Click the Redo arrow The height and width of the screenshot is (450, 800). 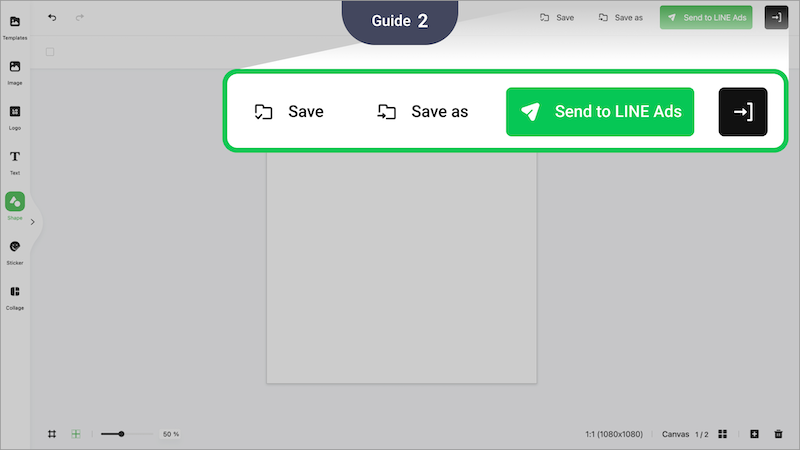click(80, 17)
